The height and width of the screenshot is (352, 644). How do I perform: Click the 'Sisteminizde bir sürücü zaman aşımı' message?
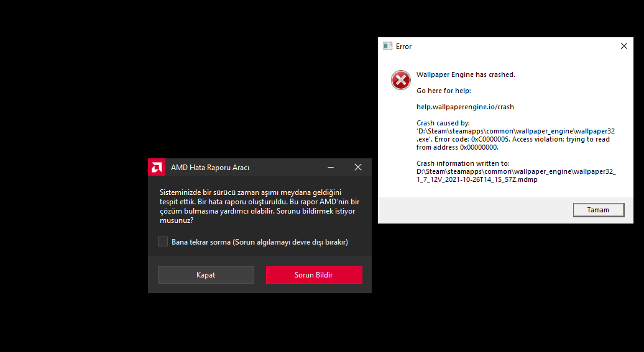[x=259, y=206]
